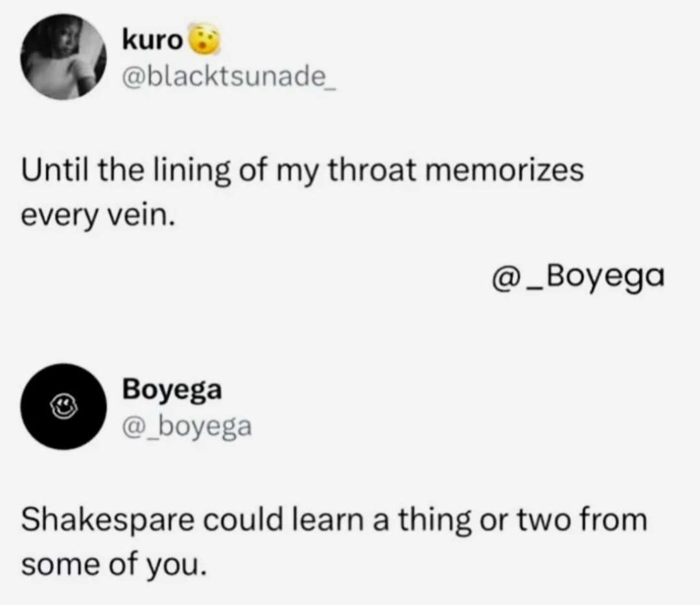Click the bold Boyega display name
The width and height of the screenshot is (700, 605).
[172, 390]
